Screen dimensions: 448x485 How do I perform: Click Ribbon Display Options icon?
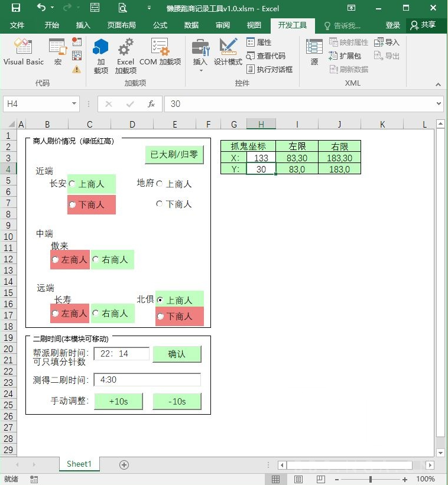(351, 8)
